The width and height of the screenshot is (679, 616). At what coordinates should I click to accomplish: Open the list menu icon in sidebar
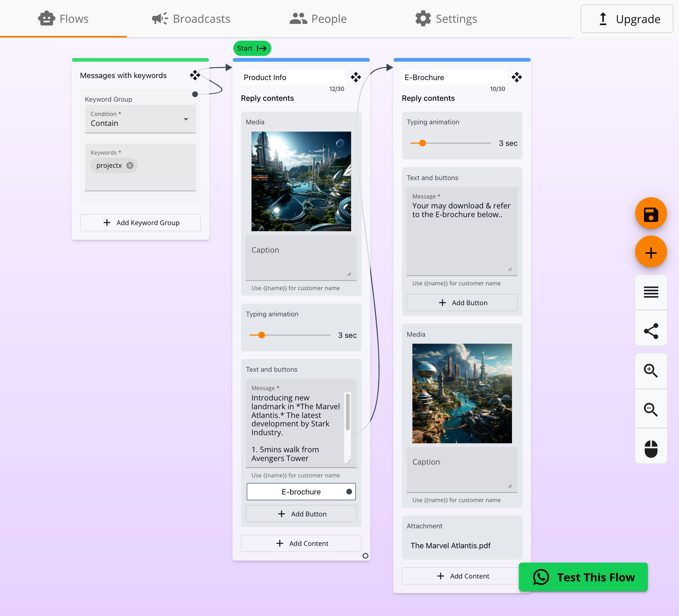(x=651, y=292)
